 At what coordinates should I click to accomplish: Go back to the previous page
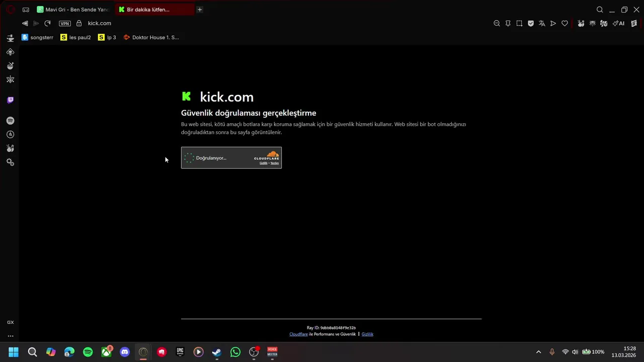coord(25,23)
